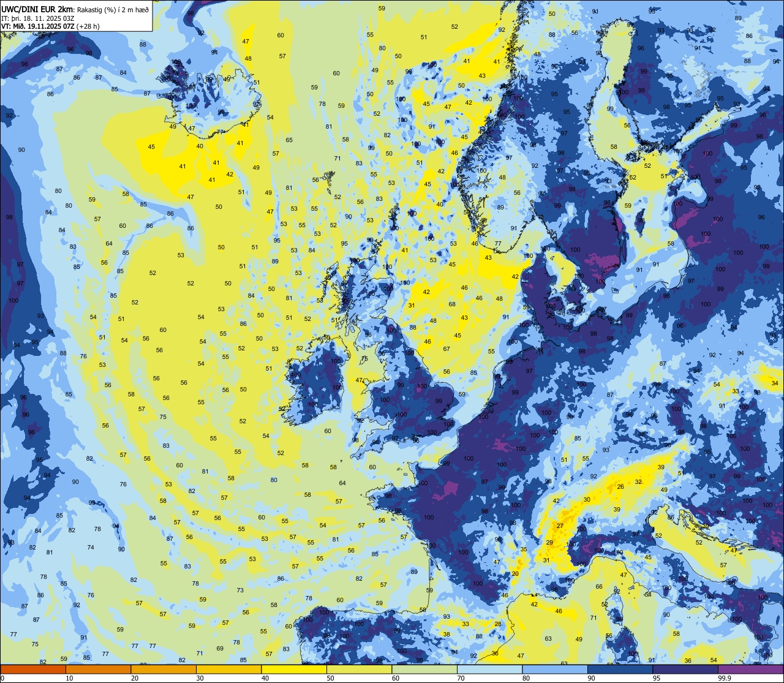
Task: Click the humidity value 32 on the map
Action: tap(638, 481)
